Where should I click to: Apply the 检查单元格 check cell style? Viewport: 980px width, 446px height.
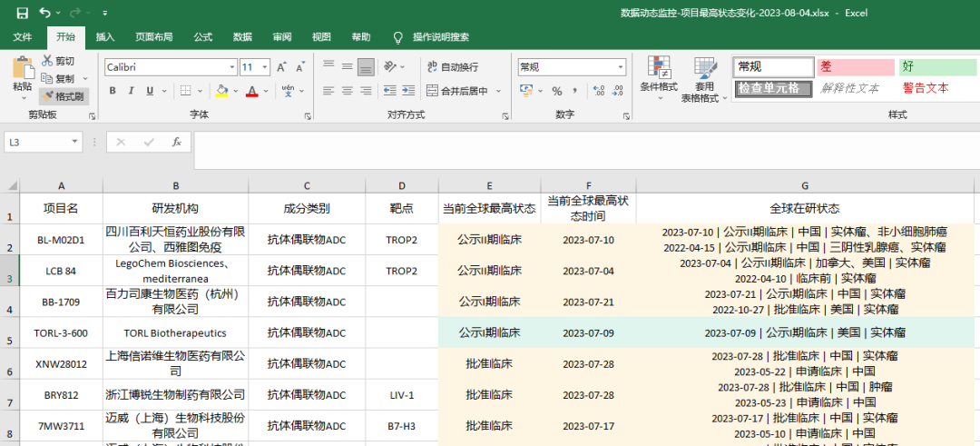[774, 88]
